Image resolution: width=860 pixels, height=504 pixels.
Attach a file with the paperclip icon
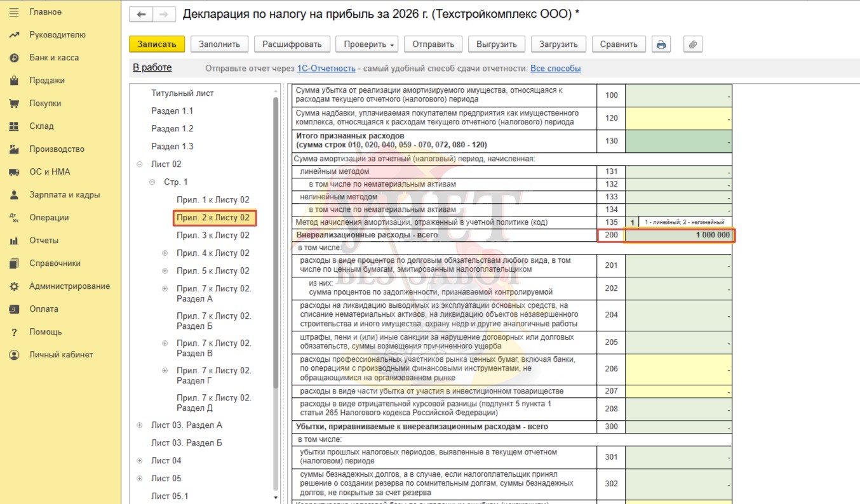coord(693,44)
